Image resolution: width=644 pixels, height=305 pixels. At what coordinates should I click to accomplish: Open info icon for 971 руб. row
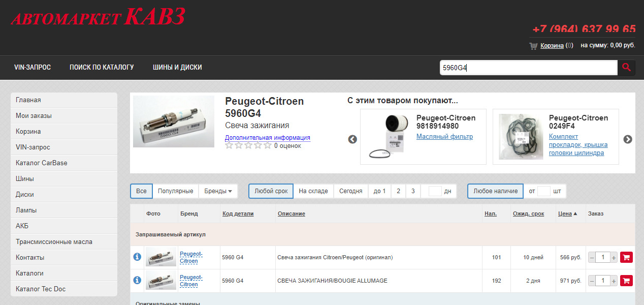(137, 280)
